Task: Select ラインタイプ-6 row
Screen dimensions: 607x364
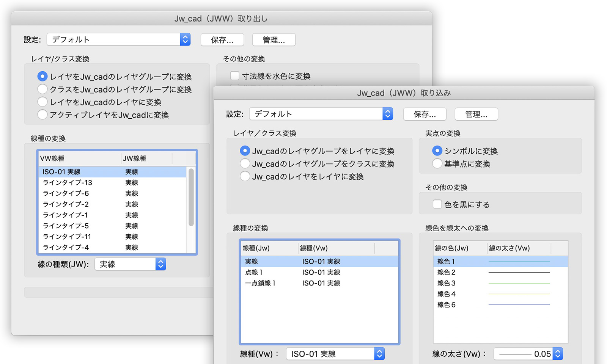Action: click(113, 193)
